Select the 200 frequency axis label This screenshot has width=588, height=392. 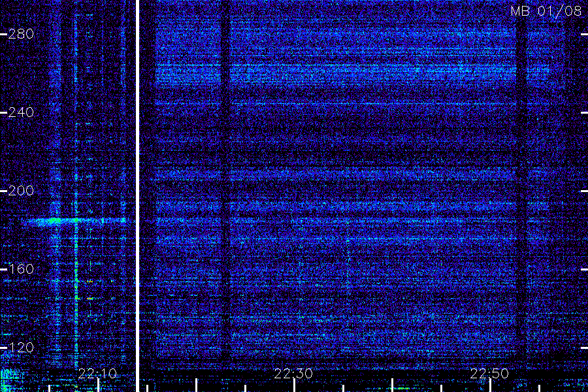pyautogui.click(x=21, y=191)
